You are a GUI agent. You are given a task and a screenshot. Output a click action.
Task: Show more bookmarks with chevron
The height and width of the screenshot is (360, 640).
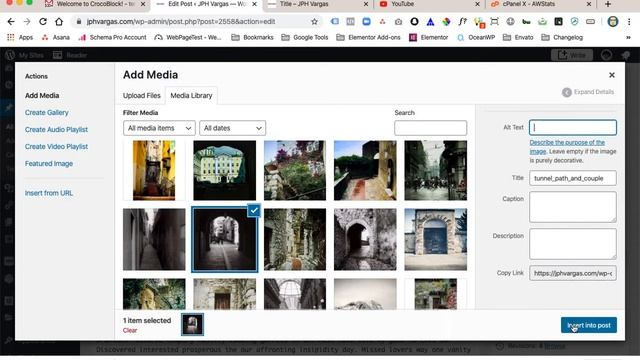628,38
